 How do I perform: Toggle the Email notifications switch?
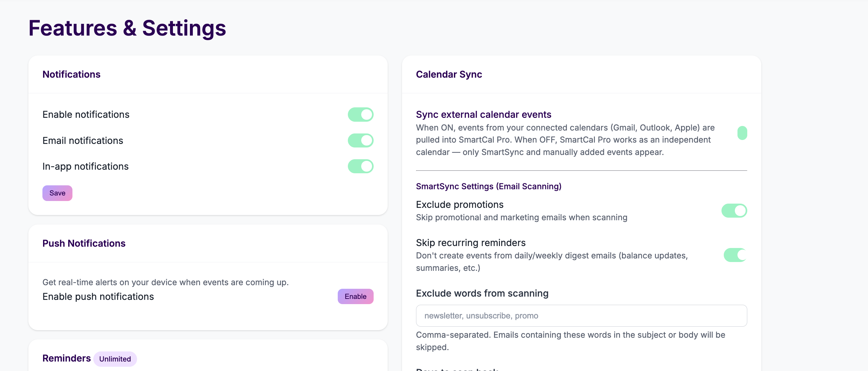[x=361, y=141]
